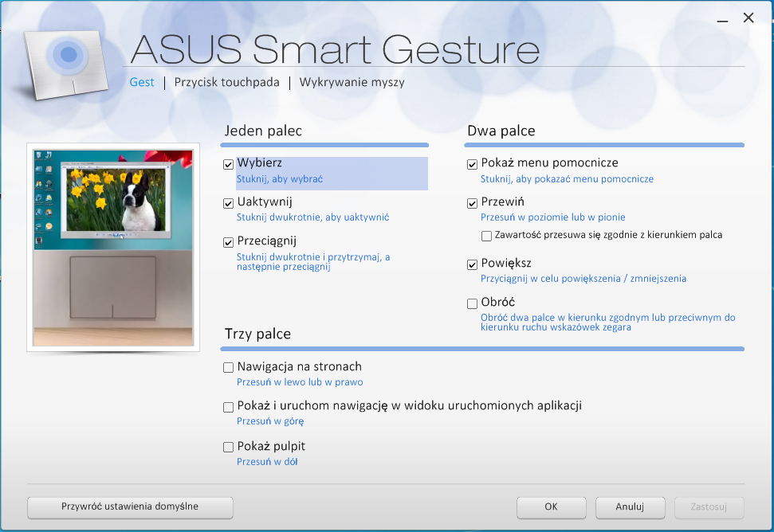Viewport: 774px width, 532px height.
Task: Click 'Stuknij dwukrotnie i przytrzymaj' description
Action: (x=313, y=262)
